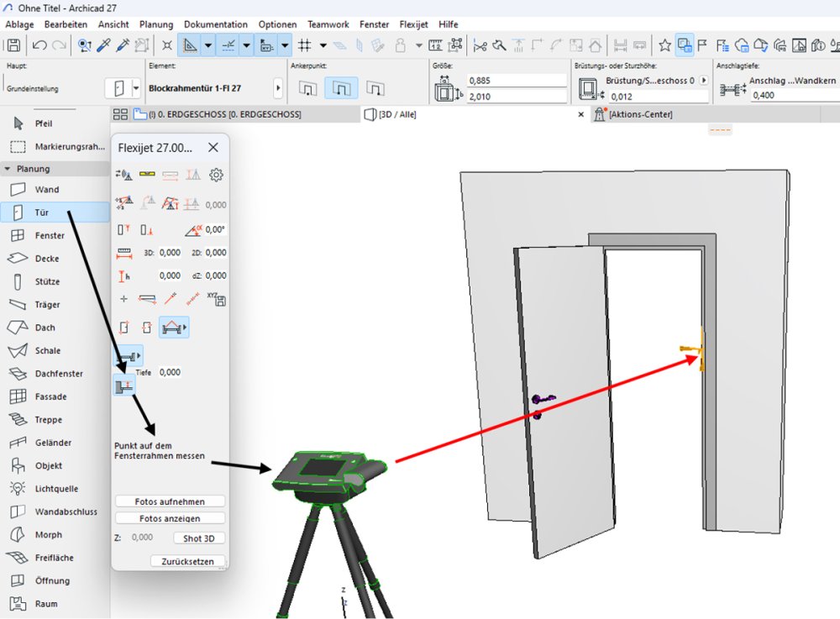
Task: Open the Bearbeiten menu
Action: click(66, 24)
